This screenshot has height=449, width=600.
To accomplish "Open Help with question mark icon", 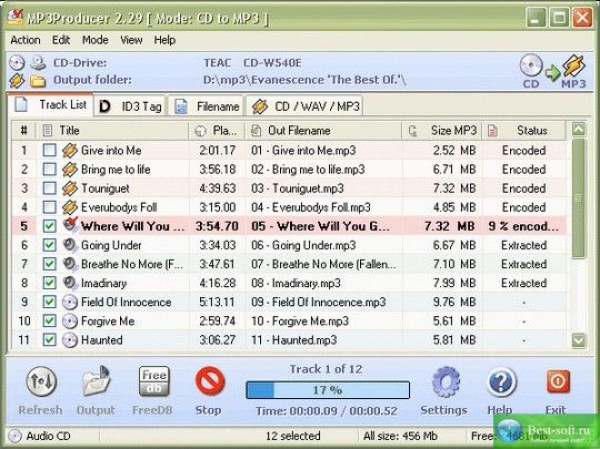I will [501, 382].
